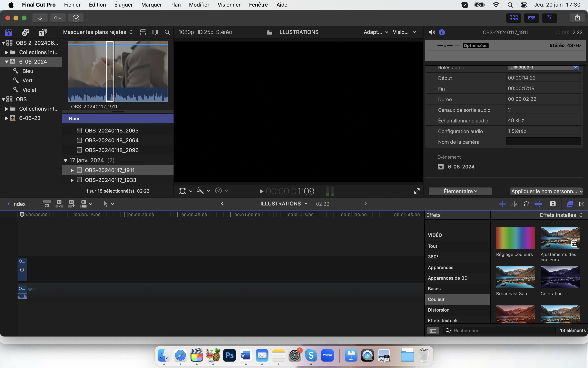Play the viewer with the play button
Screen dimensions: 588x368
click(261, 191)
